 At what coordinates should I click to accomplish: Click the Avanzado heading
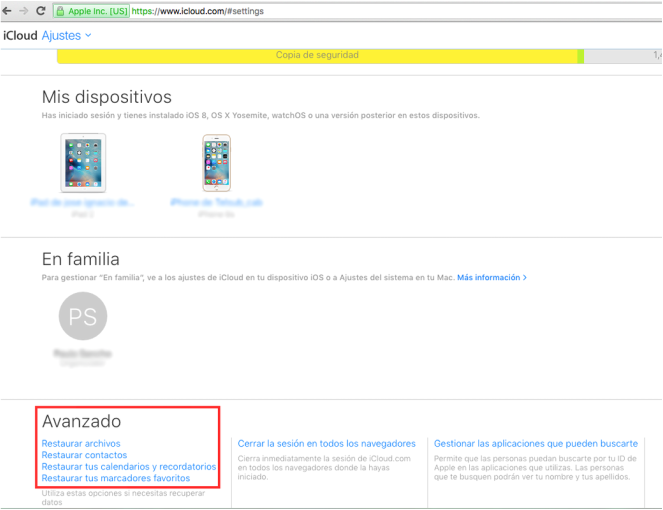coord(81,421)
